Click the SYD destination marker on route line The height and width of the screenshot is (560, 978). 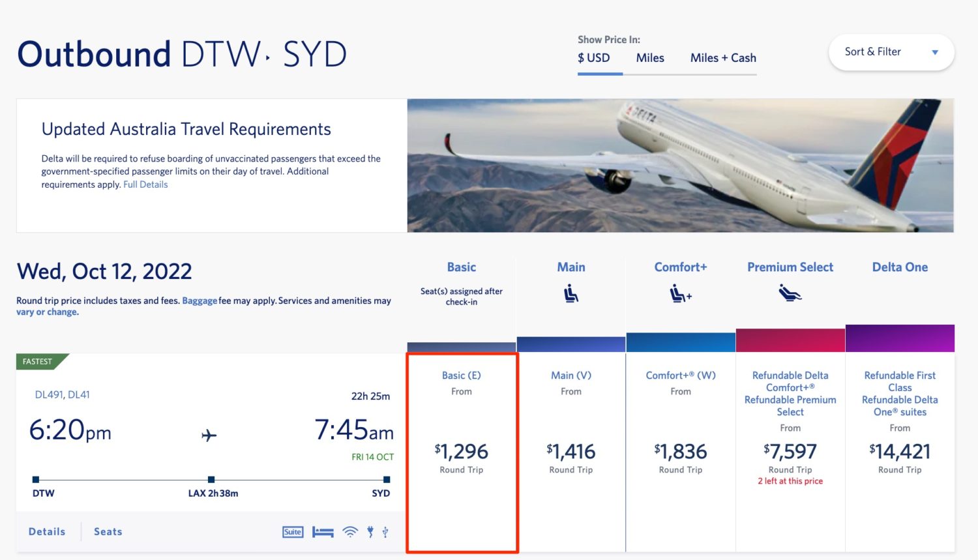click(386, 480)
